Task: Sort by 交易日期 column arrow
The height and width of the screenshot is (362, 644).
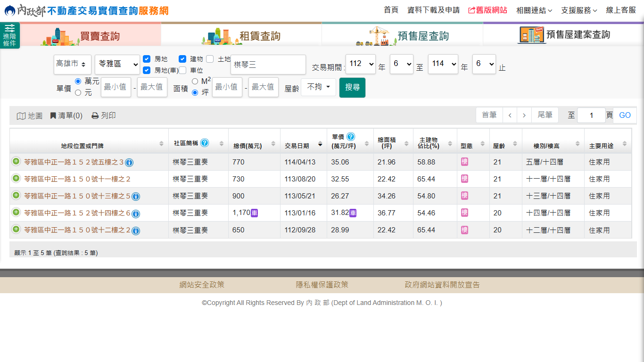Action: pyautogui.click(x=320, y=144)
